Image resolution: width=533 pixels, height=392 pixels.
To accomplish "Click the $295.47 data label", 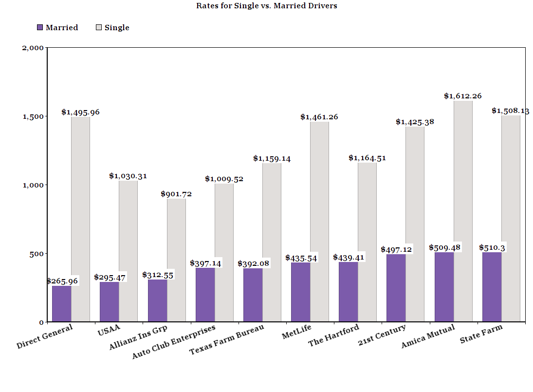I will tap(110, 278).
